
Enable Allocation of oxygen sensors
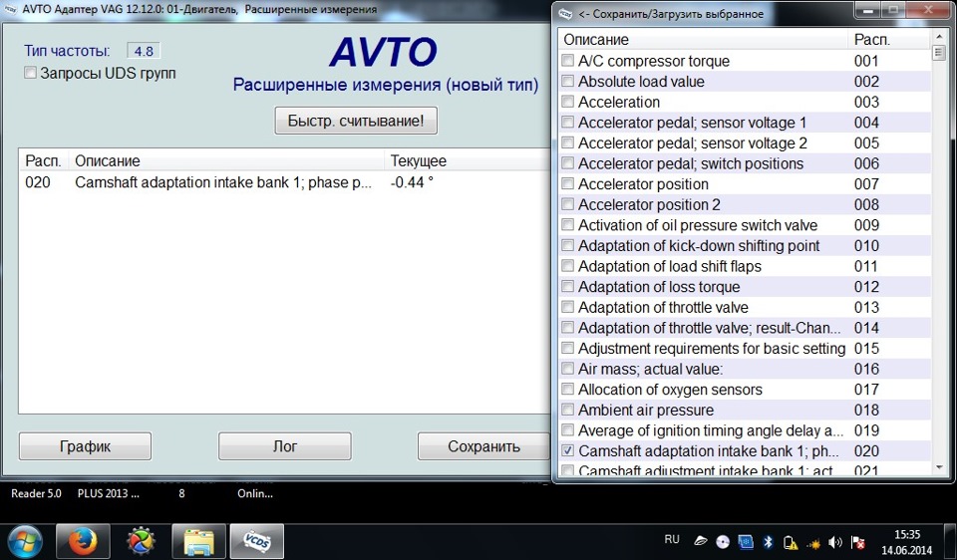[x=567, y=390]
